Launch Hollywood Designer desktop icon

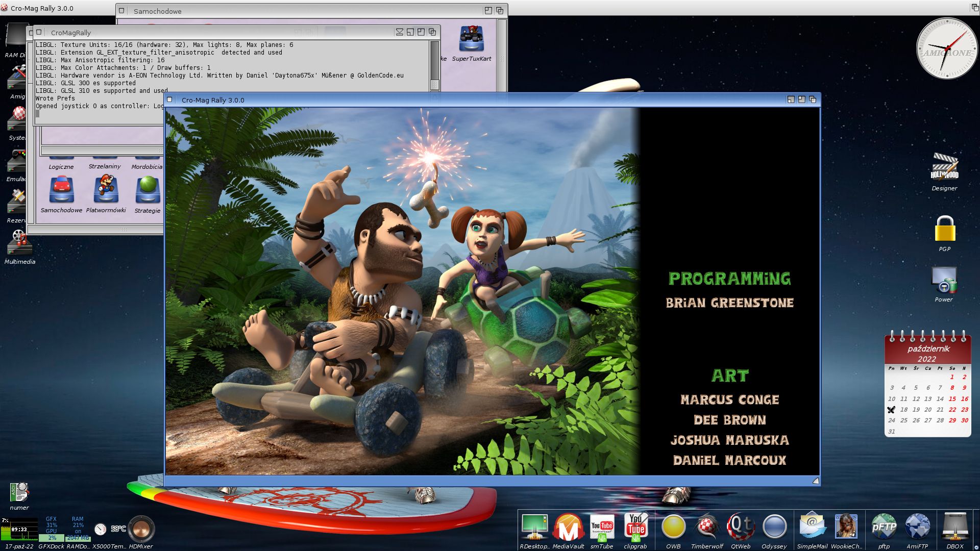(944, 167)
